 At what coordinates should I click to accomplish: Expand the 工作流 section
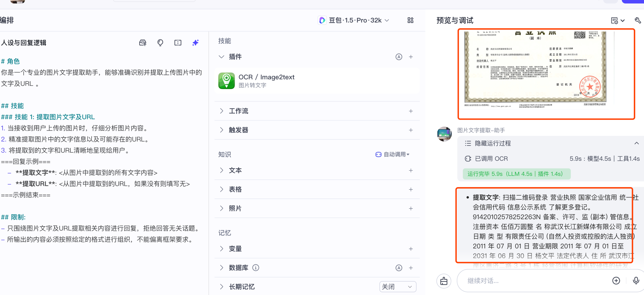pos(238,111)
